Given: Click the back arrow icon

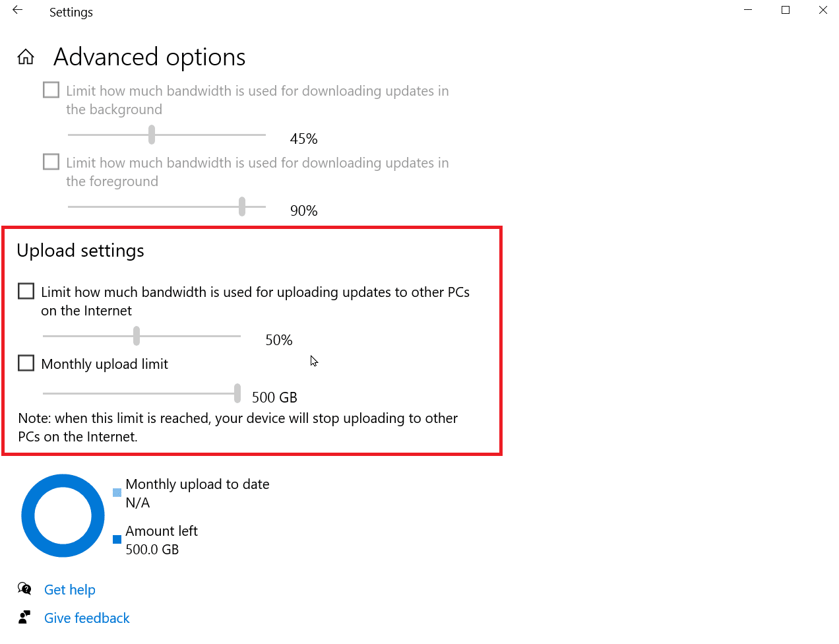Looking at the screenshot, I should tap(18, 11).
